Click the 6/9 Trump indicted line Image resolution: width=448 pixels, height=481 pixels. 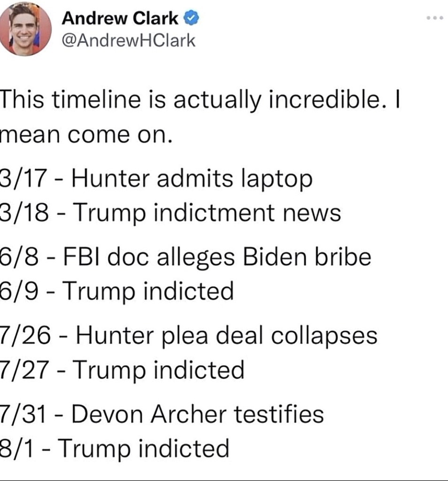(116, 291)
